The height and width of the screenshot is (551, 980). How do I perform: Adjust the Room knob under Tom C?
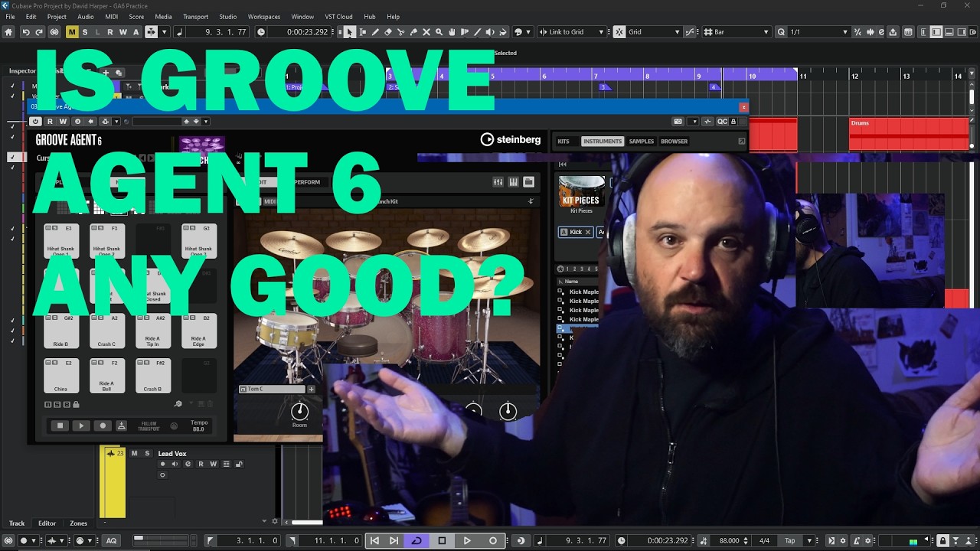coord(299,410)
